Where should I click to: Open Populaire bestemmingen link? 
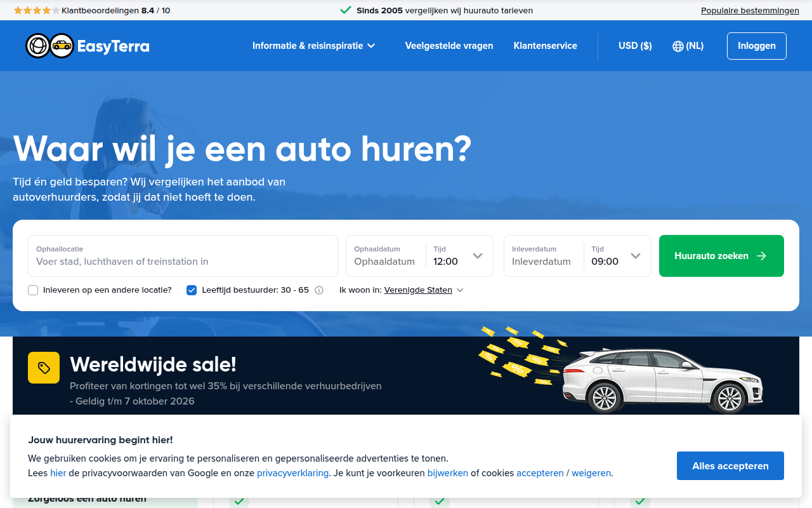click(750, 10)
